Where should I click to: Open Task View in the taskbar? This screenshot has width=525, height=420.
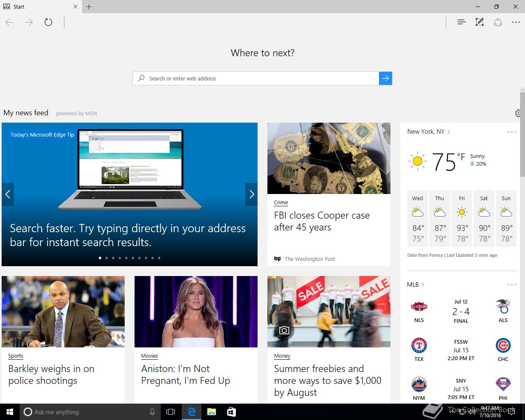click(x=171, y=412)
